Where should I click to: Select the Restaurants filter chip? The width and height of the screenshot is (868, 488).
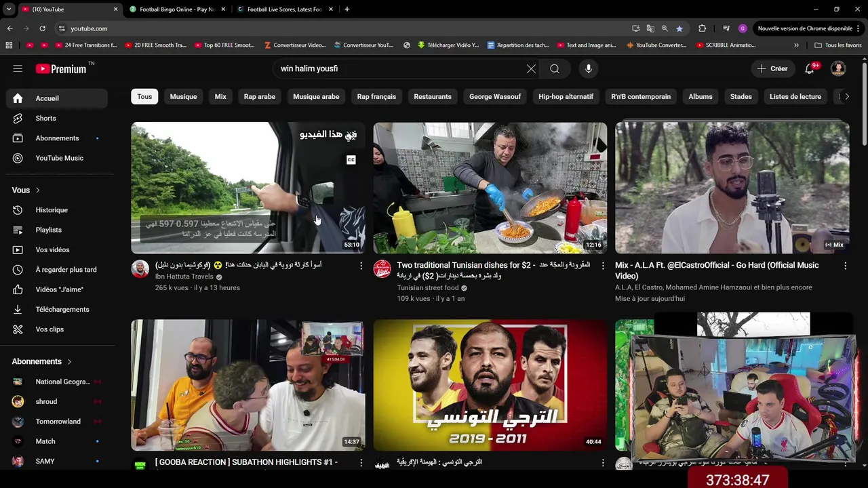click(433, 96)
